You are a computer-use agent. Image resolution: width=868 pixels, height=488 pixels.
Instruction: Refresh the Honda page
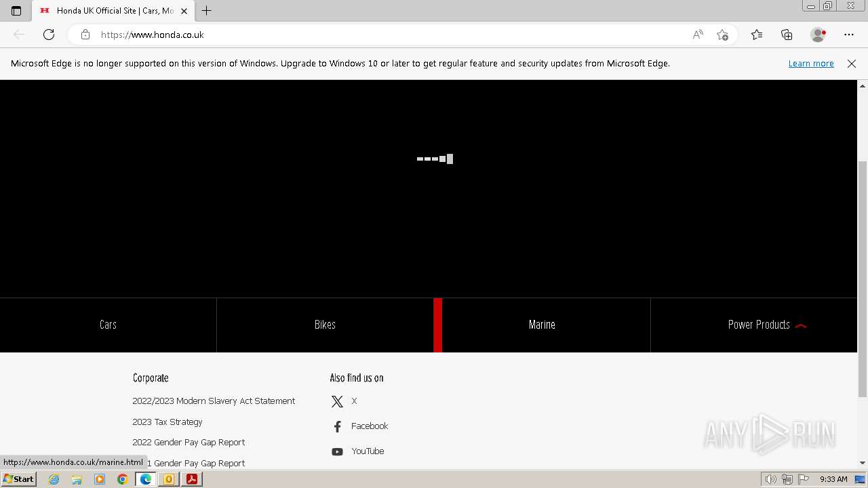49,35
